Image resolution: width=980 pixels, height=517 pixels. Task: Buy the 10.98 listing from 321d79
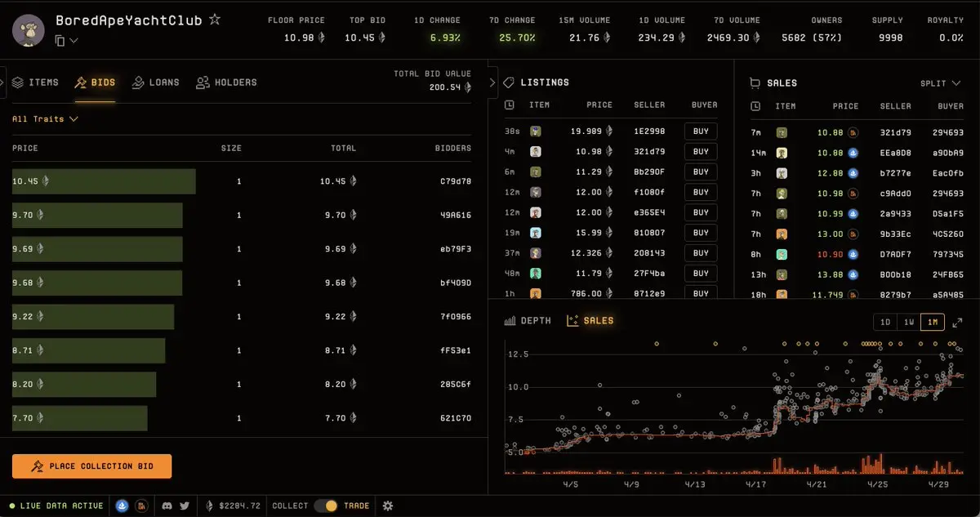click(701, 151)
